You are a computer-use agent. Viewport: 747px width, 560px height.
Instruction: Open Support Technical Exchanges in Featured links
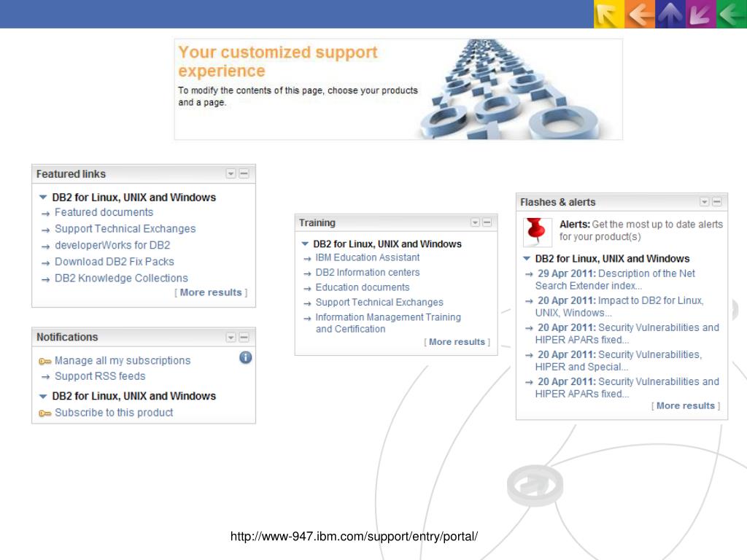[x=125, y=228]
